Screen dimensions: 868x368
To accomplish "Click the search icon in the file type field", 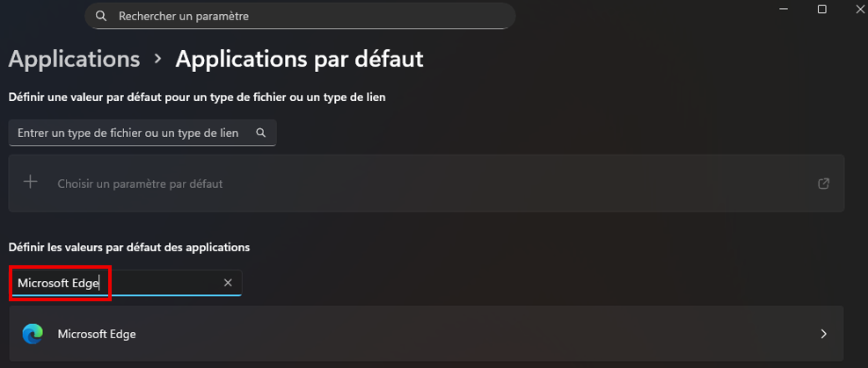I will (260, 133).
